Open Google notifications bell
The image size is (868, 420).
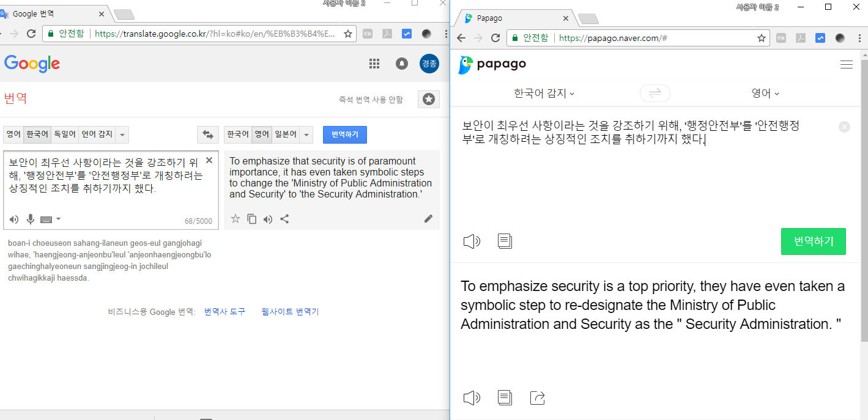pos(402,64)
